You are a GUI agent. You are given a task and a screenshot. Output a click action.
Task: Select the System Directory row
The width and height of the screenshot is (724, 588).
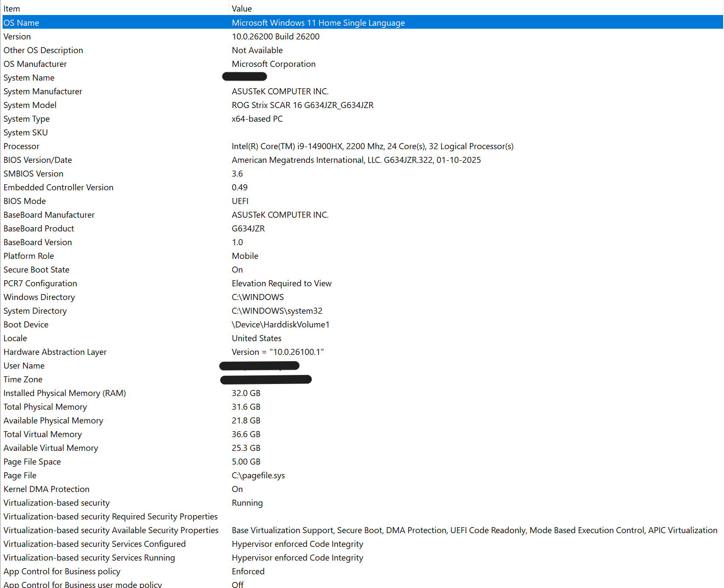pyautogui.click(x=363, y=310)
